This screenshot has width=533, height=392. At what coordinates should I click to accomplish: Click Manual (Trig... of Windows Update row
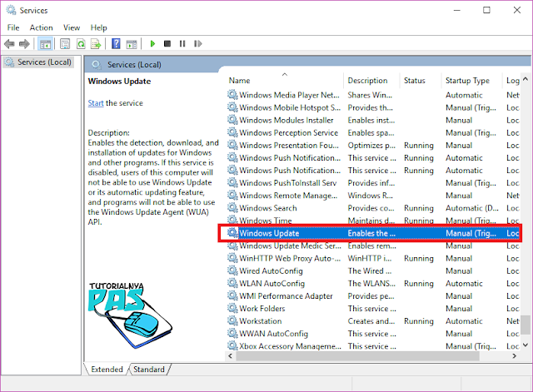click(x=471, y=233)
